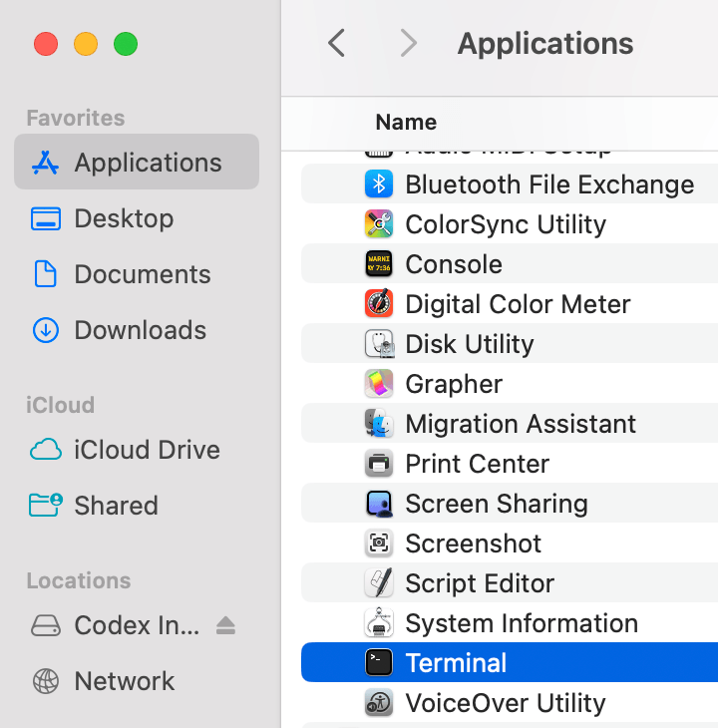718x728 pixels.
Task: Go back with the left chevron
Action: (x=336, y=43)
